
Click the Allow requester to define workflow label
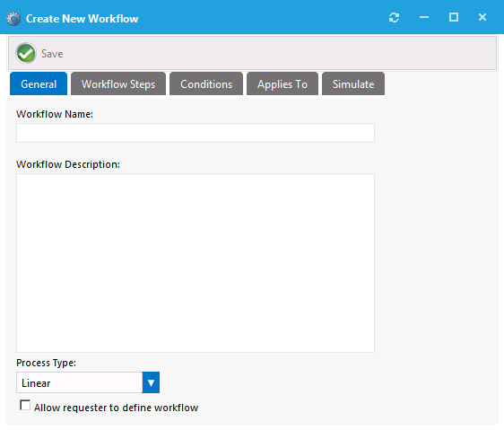116,408
